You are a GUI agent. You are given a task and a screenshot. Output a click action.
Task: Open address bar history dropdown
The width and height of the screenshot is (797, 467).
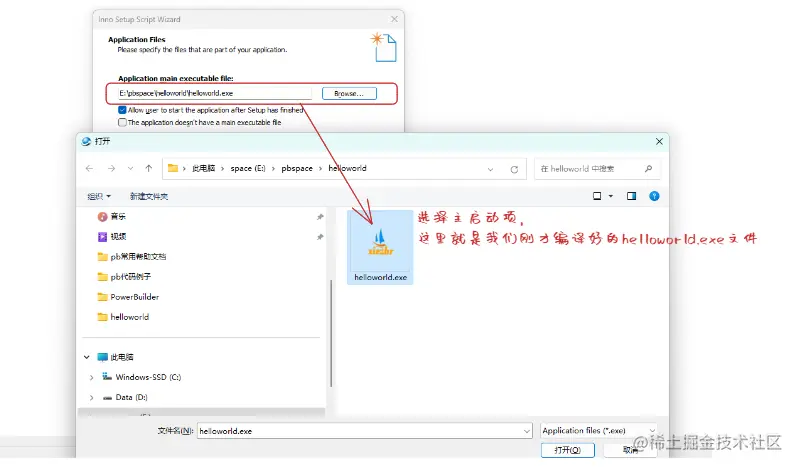point(491,169)
